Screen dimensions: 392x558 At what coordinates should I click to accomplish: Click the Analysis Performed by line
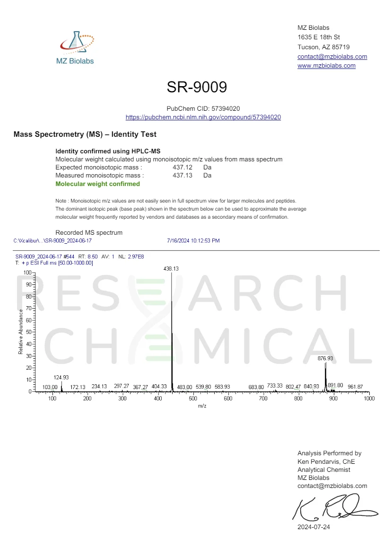pyautogui.click(x=329, y=453)
